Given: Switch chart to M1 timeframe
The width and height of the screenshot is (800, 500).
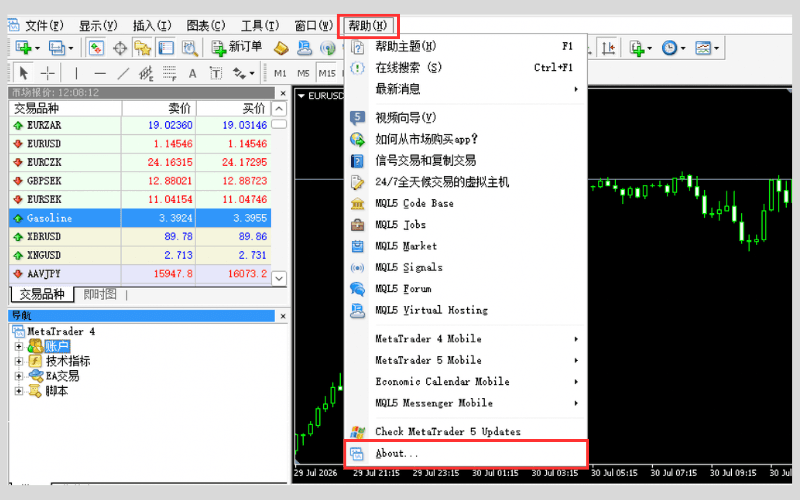Looking at the screenshot, I should click(x=280, y=73).
